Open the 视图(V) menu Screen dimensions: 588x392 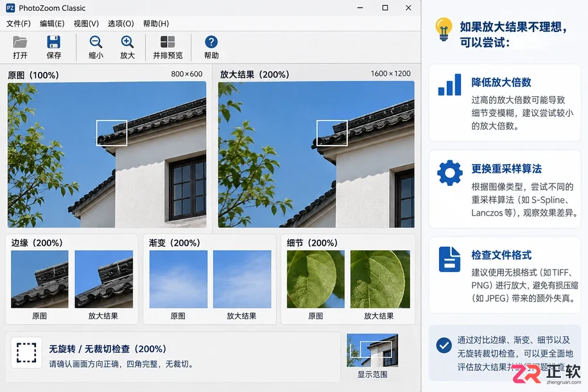coord(86,24)
